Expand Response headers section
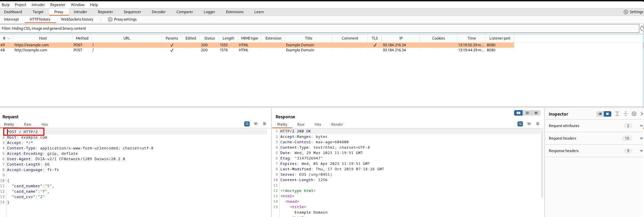The width and height of the screenshot is (644, 217). point(641,151)
